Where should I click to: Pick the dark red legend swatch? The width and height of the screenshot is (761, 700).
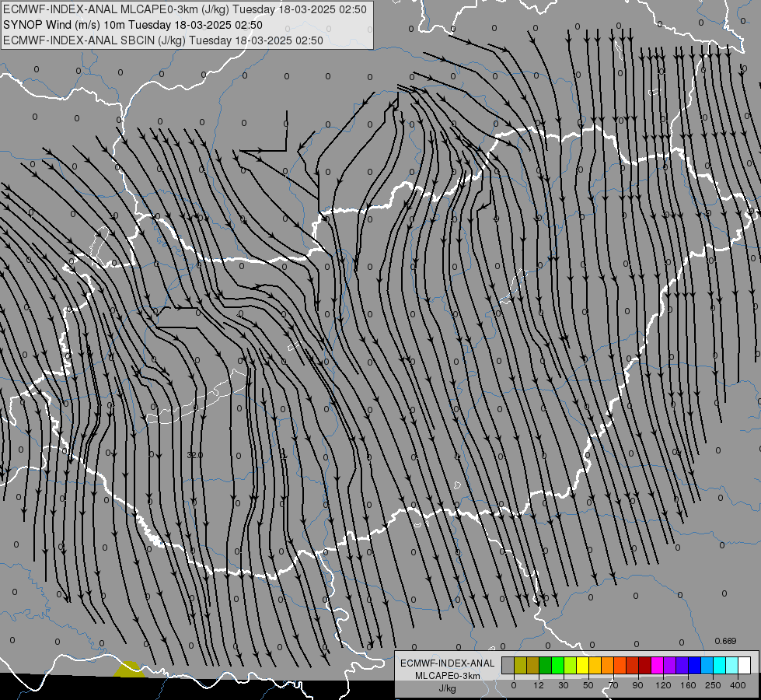[645, 665]
